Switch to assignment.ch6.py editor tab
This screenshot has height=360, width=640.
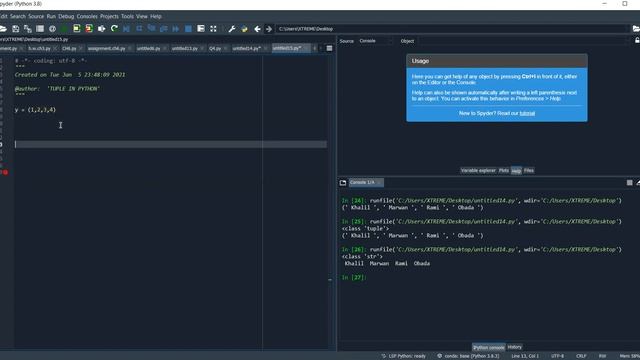point(106,48)
